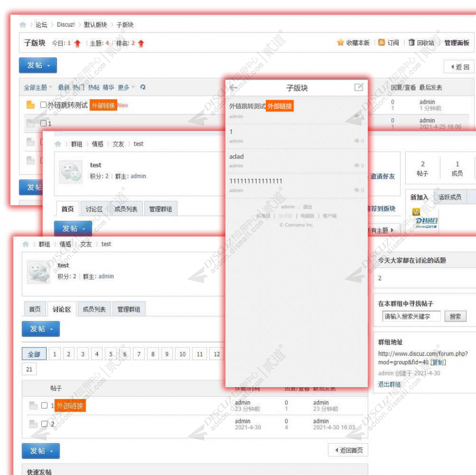
Task: Tap the 外链跳转测试 thread in the mobile view
Action: pos(297,110)
